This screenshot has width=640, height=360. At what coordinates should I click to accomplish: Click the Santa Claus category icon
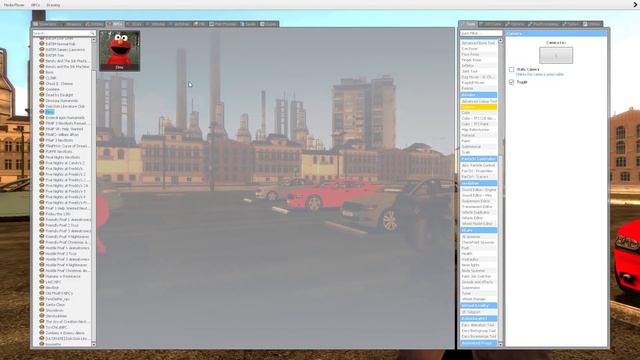tap(42, 304)
